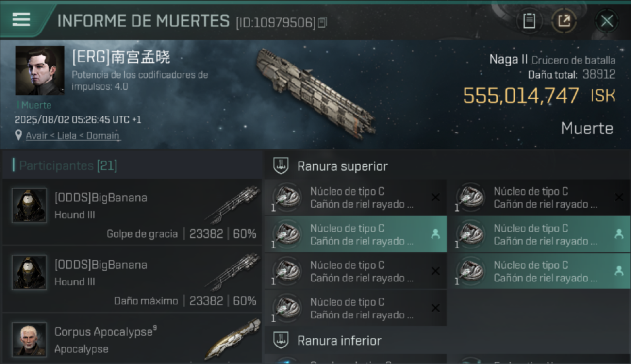Viewport: 631px width, 364px height.
Task: Tap the share export icon
Action: (564, 21)
